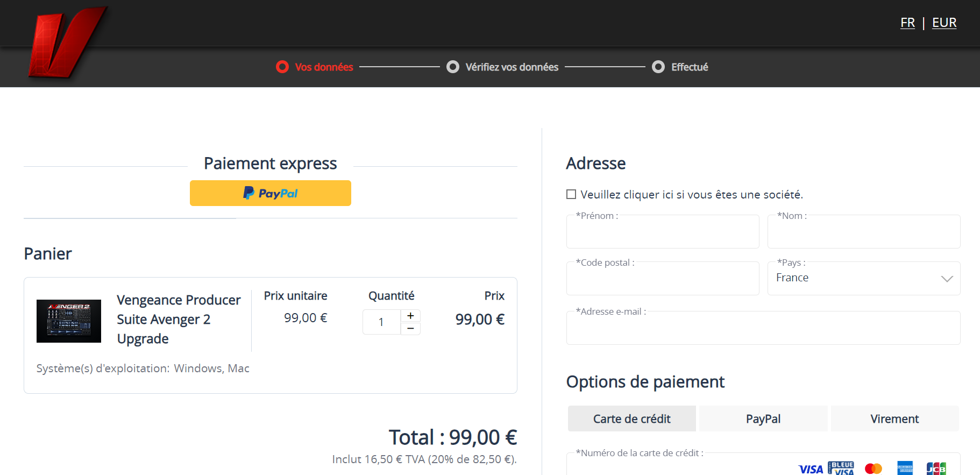Tick the société company checkbox
Image resolution: width=980 pixels, height=475 pixels.
(571, 194)
